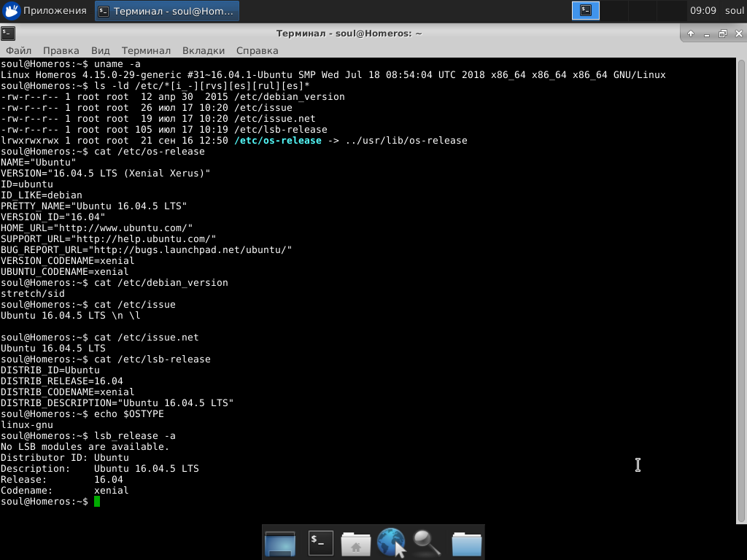Click the command uname -a

click(x=117, y=64)
